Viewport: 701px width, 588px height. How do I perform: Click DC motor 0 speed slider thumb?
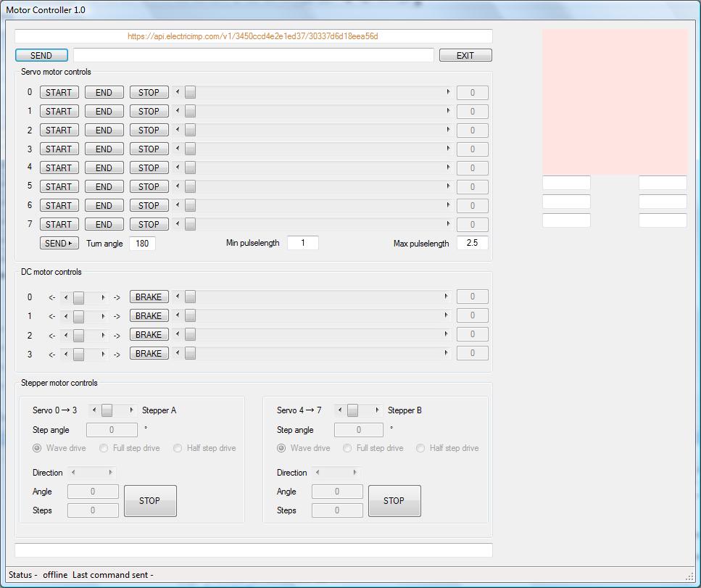tap(190, 297)
